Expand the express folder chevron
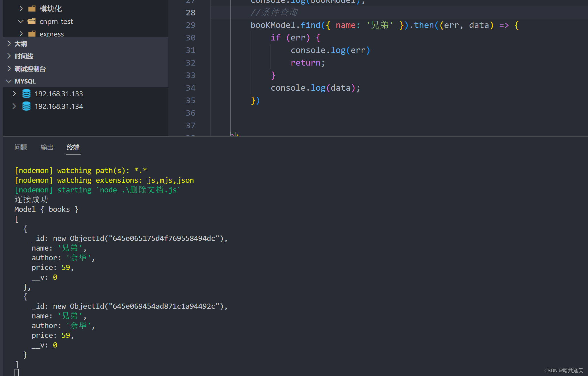Screen dimensions: 588x376 tap(21, 34)
